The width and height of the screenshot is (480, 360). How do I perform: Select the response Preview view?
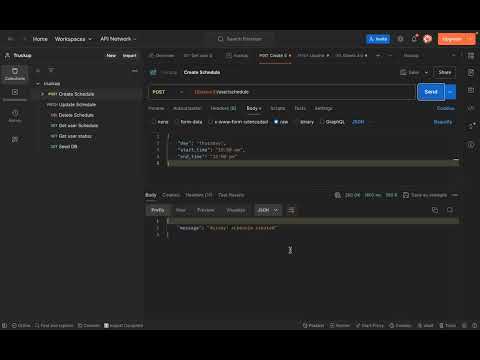(206, 210)
